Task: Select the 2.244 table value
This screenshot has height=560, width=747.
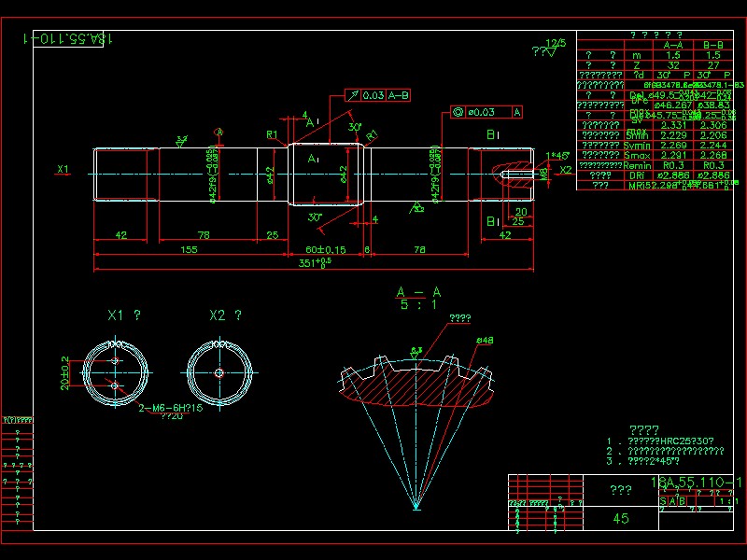Action: (713, 146)
